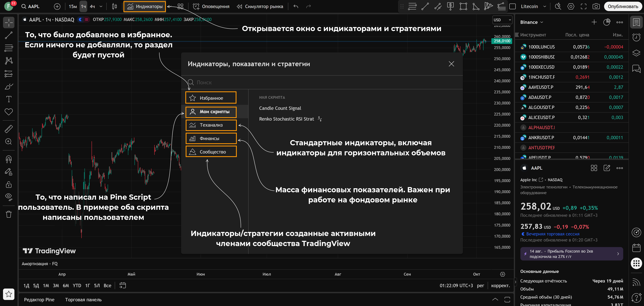Open the candlestick chart type selector

coord(115,7)
